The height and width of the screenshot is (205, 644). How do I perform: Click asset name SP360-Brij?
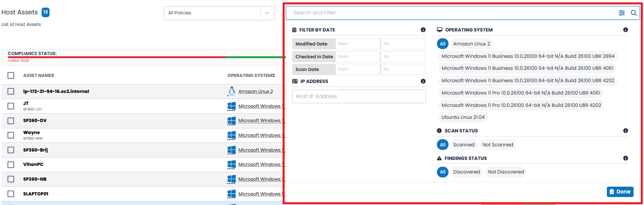click(x=35, y=150)
